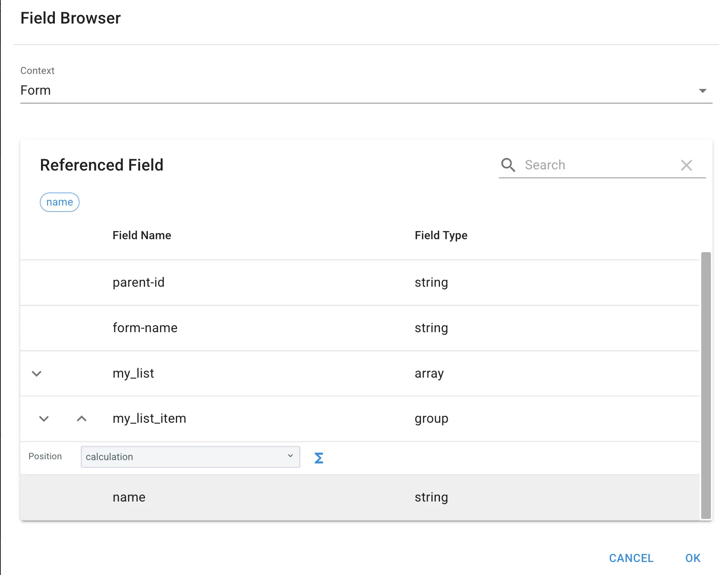Click the Field Type column header
The height and width of the screenshot is (575, 728).
(x=441, y=235)
